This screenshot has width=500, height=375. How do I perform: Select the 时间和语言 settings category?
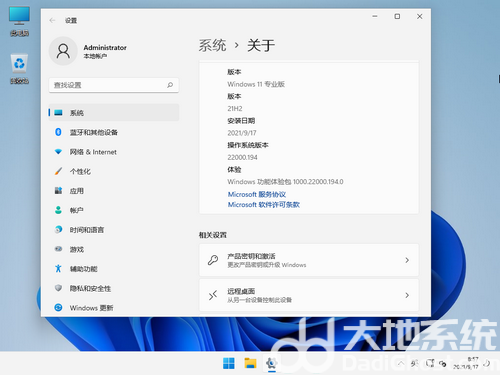tap(114, 230)
